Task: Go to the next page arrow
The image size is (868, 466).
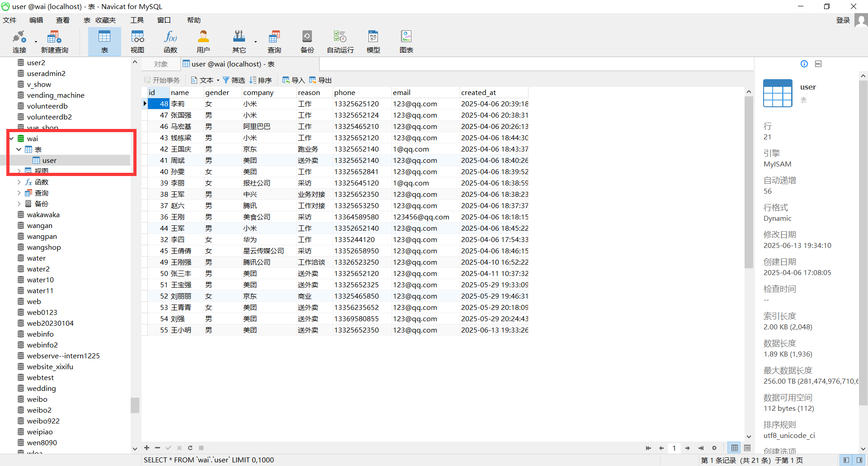Action: (x=688, y=448)
